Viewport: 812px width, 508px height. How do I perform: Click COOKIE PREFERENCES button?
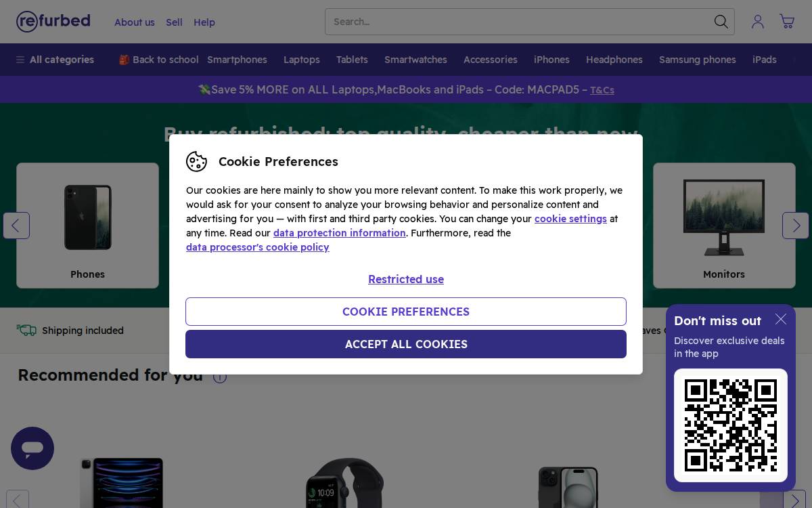click(x=406, y=312)
